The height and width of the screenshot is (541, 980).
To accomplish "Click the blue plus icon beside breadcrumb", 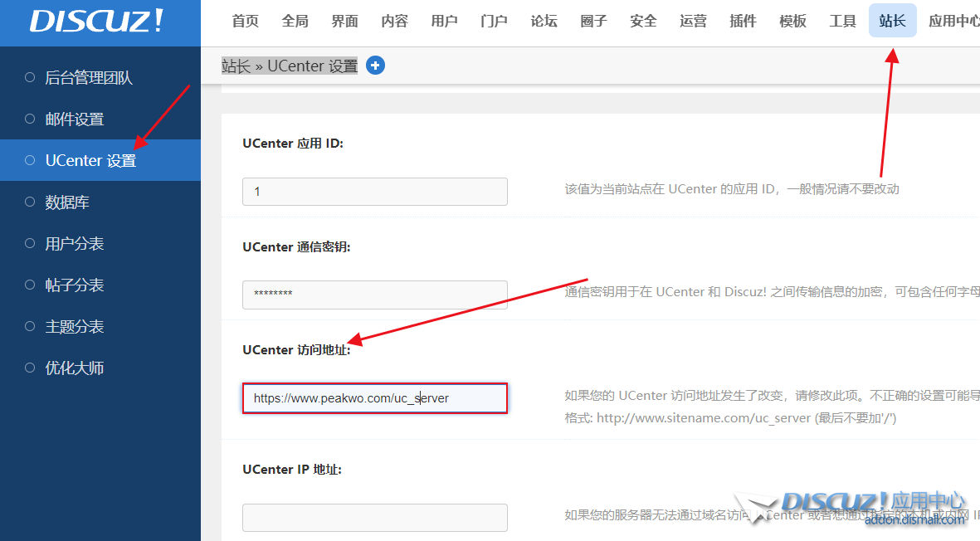I will point(375,66).
